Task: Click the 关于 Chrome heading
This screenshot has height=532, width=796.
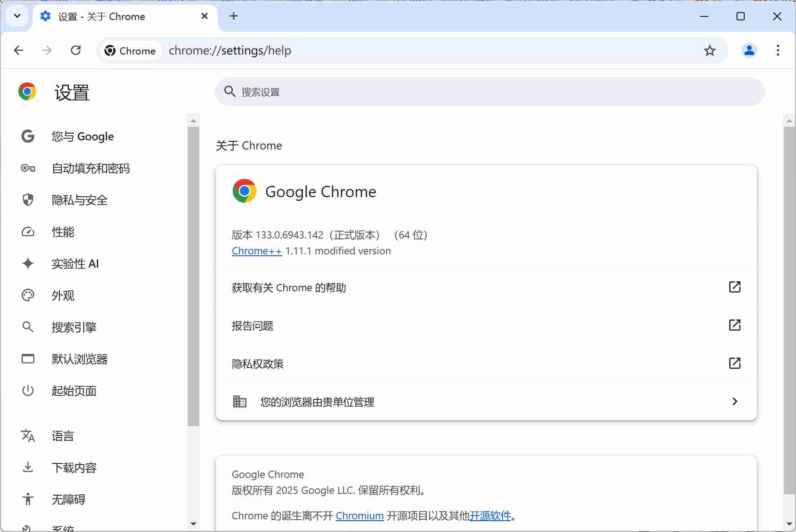Action: [249, 145]
